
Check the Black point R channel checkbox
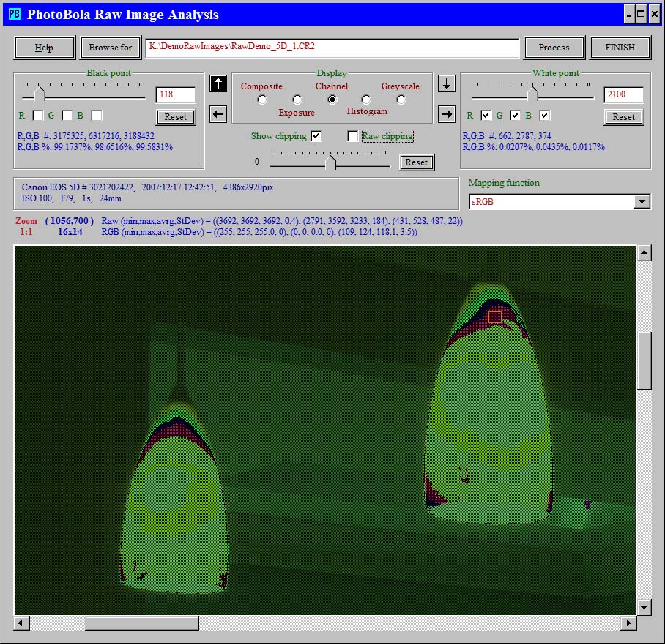(x=38, y=116)
